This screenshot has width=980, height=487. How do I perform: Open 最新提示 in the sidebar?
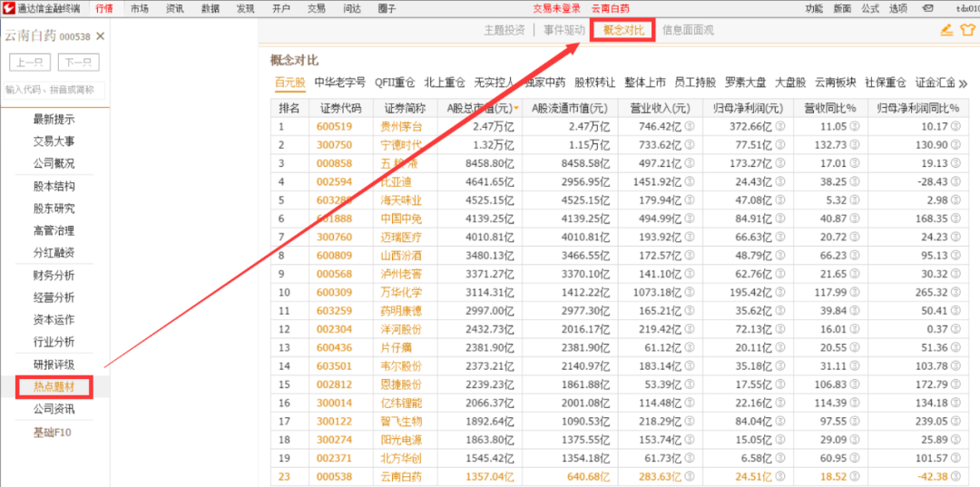click(54, 119)
